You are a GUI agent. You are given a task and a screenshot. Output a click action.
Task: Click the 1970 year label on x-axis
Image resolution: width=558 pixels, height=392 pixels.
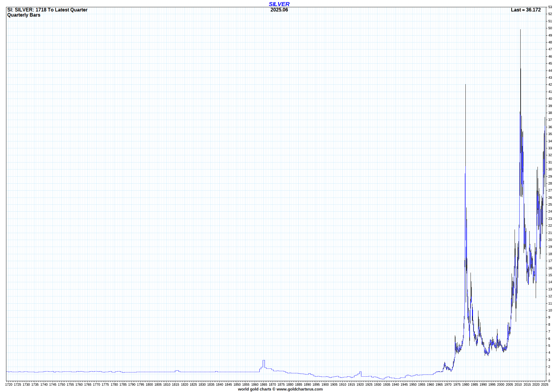coord(448,384)
